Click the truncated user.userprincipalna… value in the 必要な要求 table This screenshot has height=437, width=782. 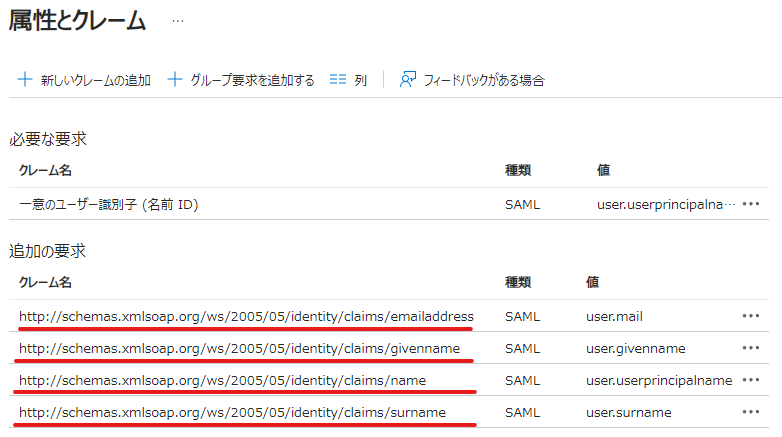666,205
